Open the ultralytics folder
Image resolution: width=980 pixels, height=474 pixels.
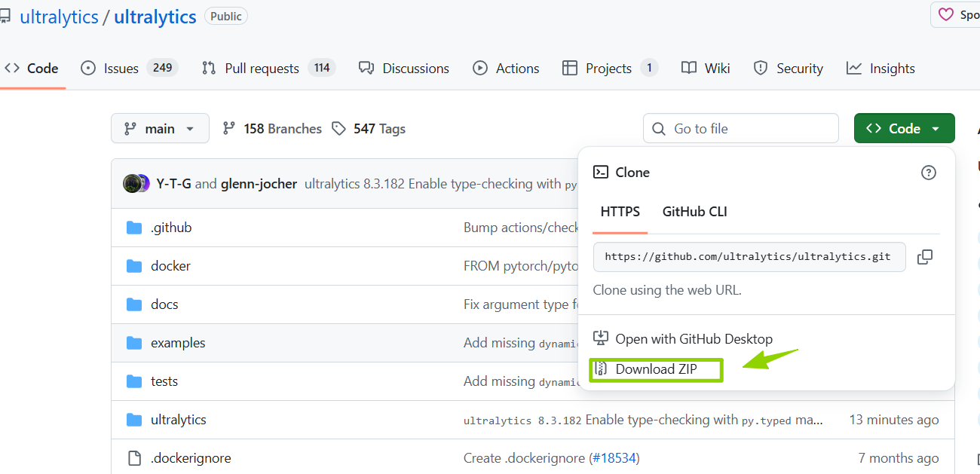point(178,420)
